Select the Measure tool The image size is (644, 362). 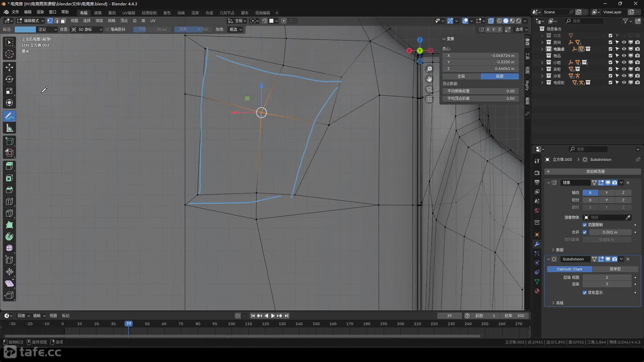point(9,128)
